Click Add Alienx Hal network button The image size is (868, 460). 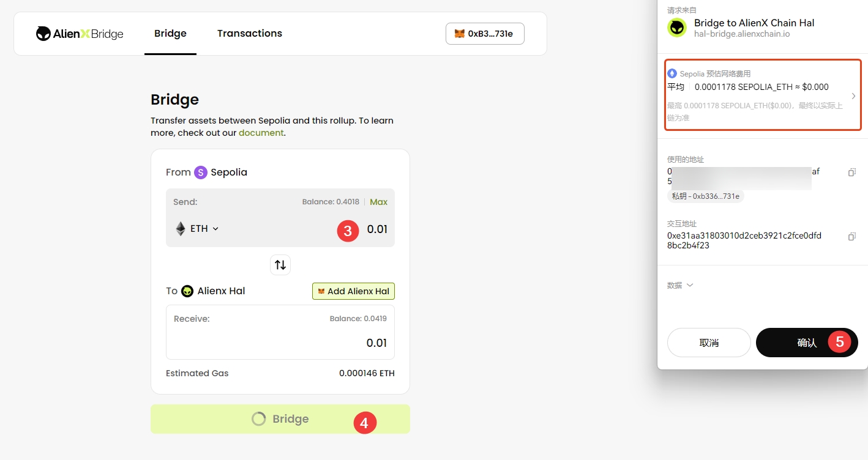pos(353,291)
